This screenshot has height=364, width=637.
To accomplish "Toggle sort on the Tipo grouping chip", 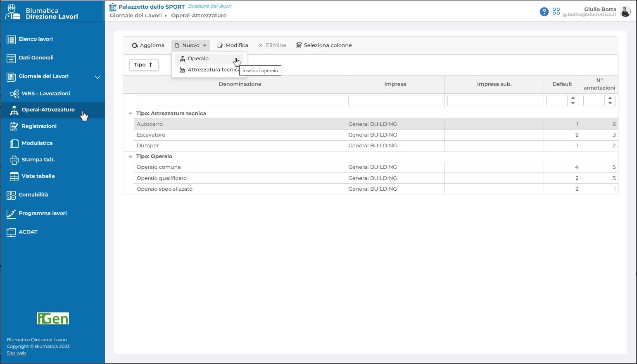I will (x=143, y=65).
